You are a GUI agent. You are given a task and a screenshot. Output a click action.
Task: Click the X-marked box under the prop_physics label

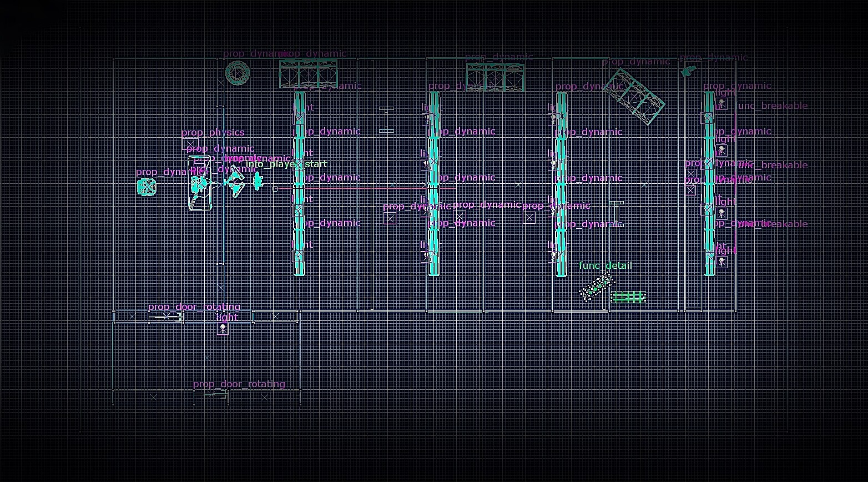pos(190,144)
